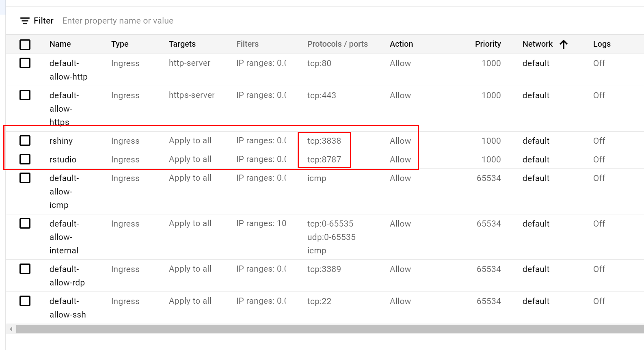
Task: Open the rstudio firewall rule link
Action: point(63,160)
